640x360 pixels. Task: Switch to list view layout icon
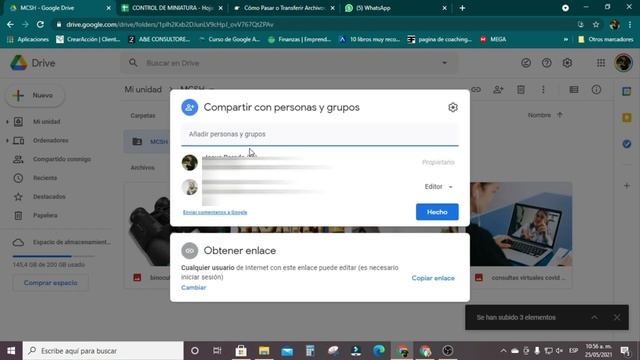click(574, 89)
